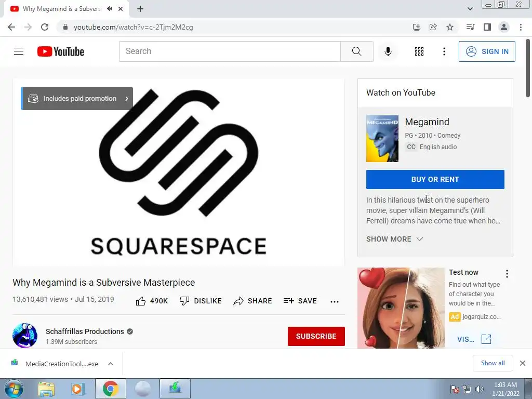Go back with browser back arrow
Viewport: 532px width, 399px height.
point(11,27)
